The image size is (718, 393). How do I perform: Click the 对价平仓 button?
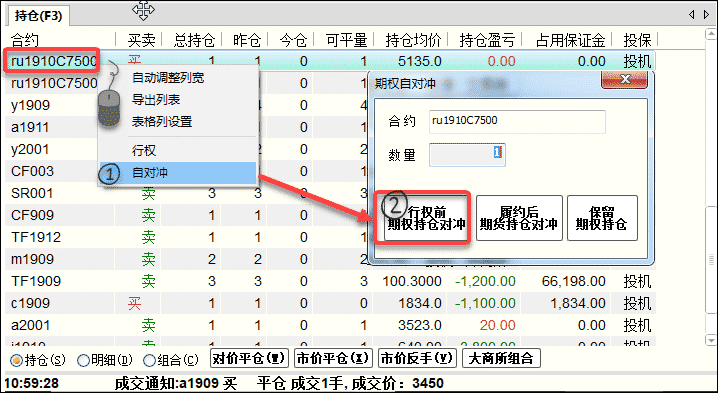point(249,358)
